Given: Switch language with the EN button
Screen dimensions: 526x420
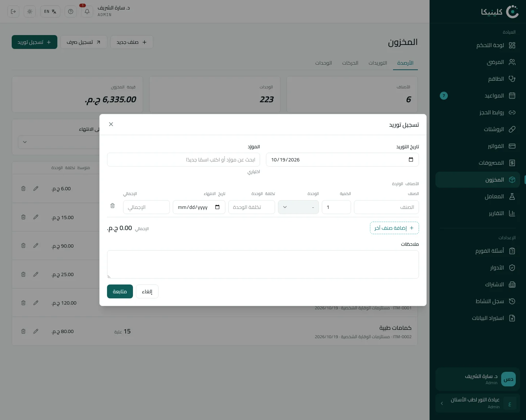Looking at the screenshot, I should (50, 12).
